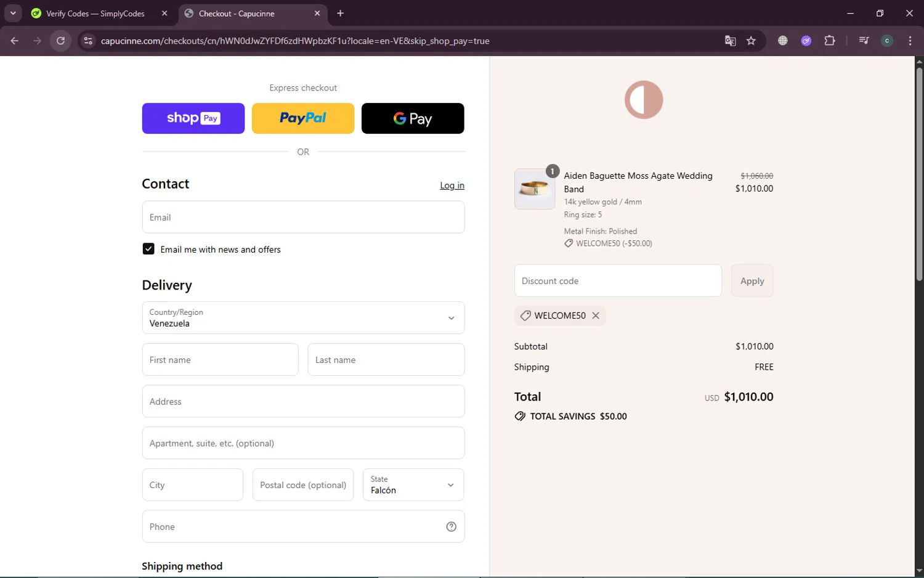Screen dimensions: 924x578
Task: Open the Country/Region dropdown
Action: (303, 317)
